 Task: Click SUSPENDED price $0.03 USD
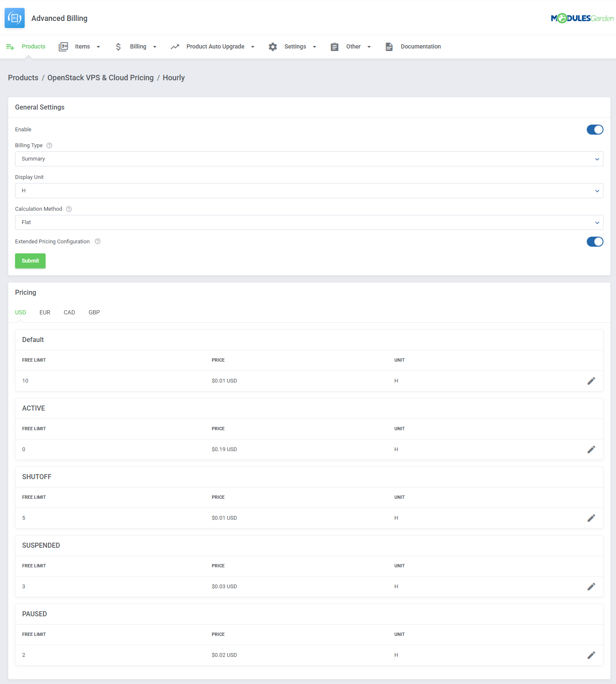tap(224, 587)
